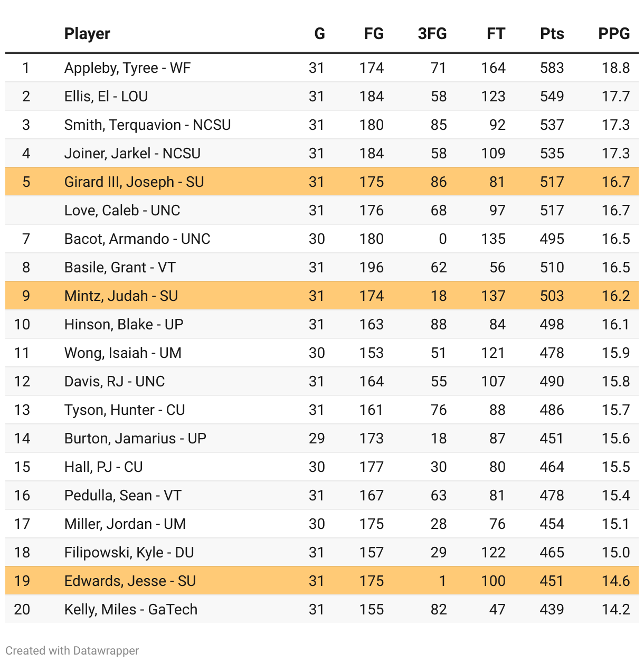Click the G column header
Image resolution: width=644 pixels, height=663 pixels.
[319, 34]
